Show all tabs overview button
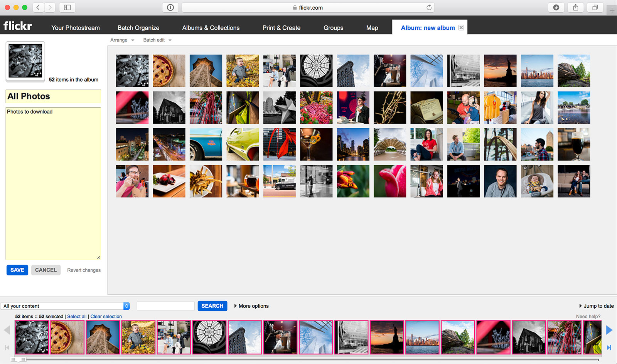617x364 pixels. pos(595,7)
